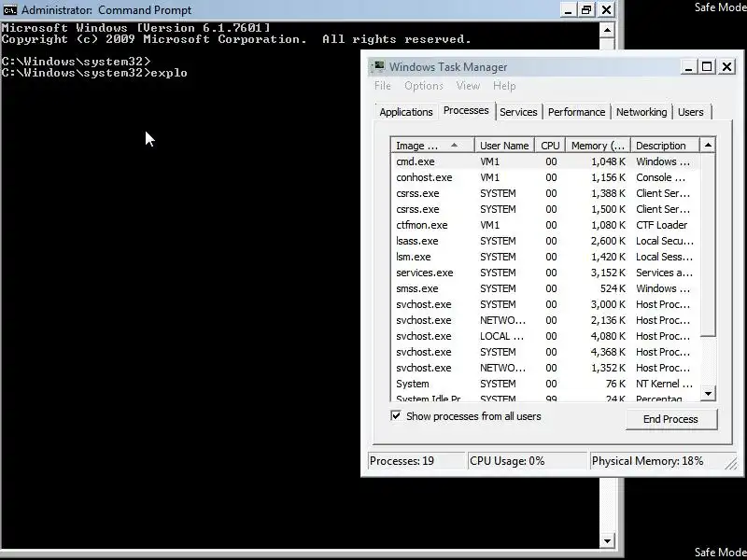Click the CPU Usage: 0% status entry
Screen dimensions: 747x560
tap(528, 461)
